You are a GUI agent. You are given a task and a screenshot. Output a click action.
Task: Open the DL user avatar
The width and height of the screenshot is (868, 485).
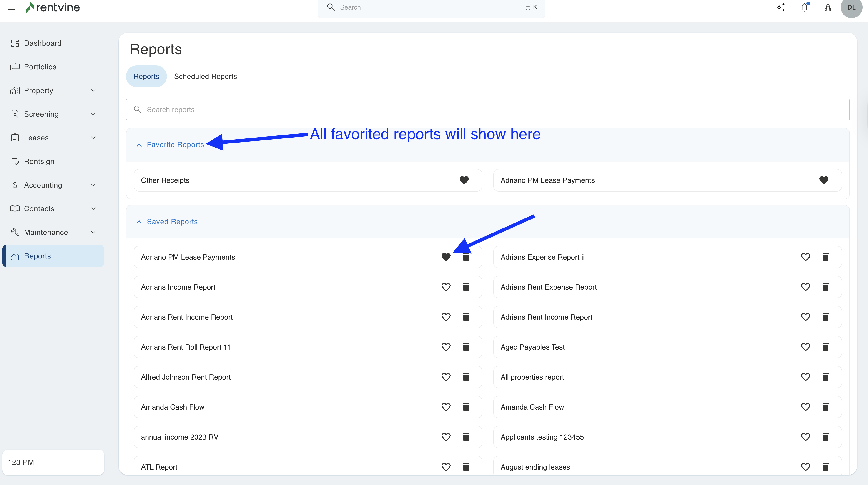click(x=851, y=7)
